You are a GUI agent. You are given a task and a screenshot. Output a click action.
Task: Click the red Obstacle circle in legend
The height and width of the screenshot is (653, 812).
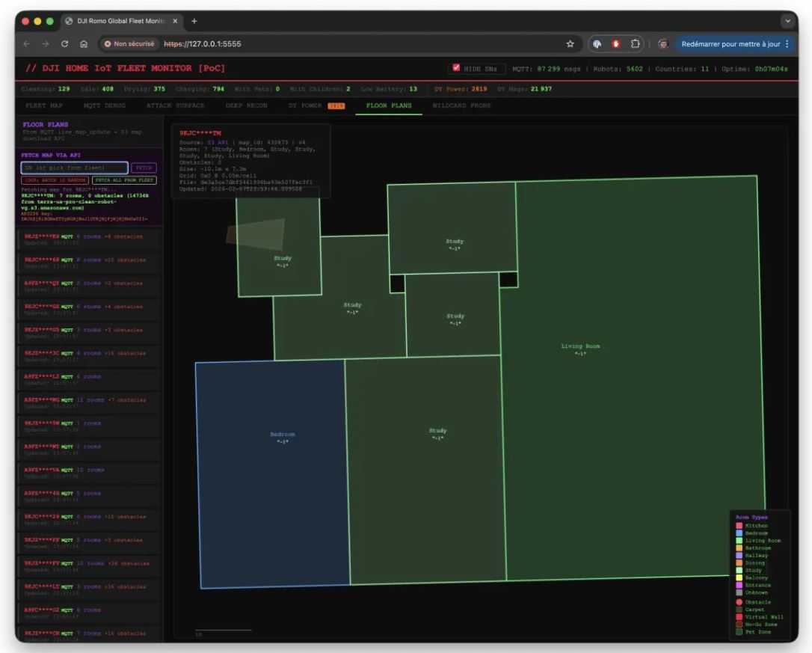point(739,602)
